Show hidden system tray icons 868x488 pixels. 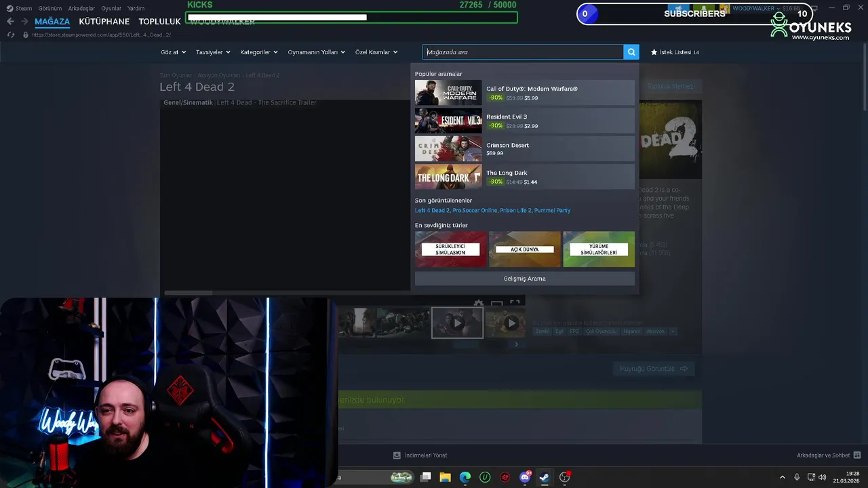782,477
